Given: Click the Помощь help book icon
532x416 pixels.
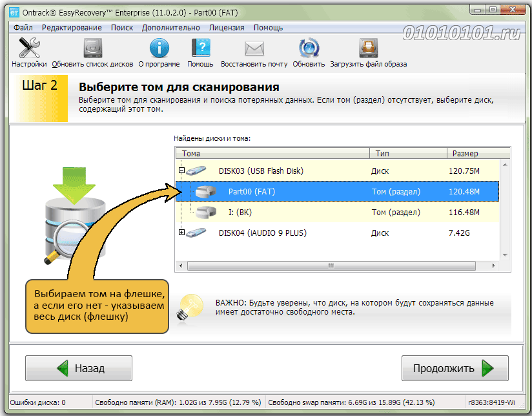Looking at the screenshot, I should [x=201, y=48].
